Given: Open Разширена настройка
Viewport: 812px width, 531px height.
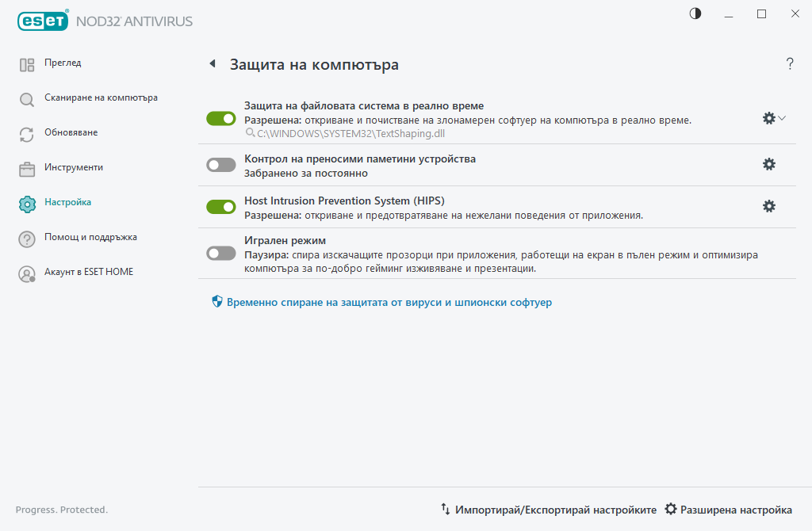Looking at the screenshot, I should click(728, 510).
